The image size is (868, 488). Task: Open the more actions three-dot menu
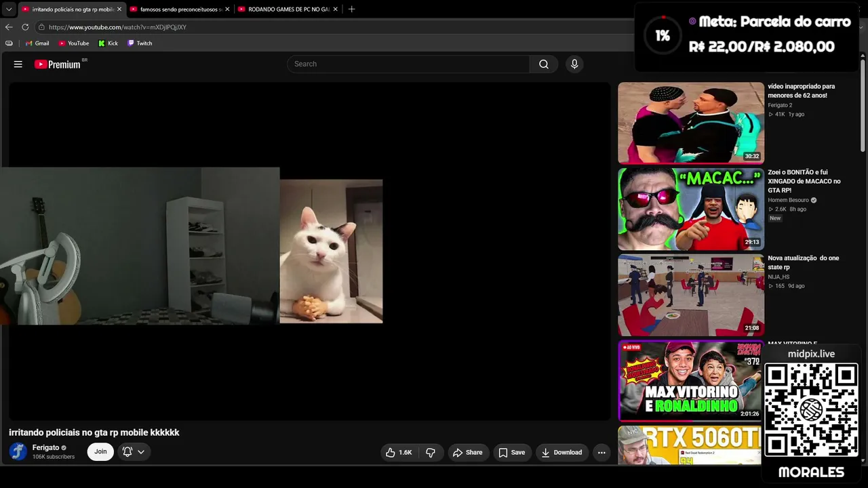(601, 452)
